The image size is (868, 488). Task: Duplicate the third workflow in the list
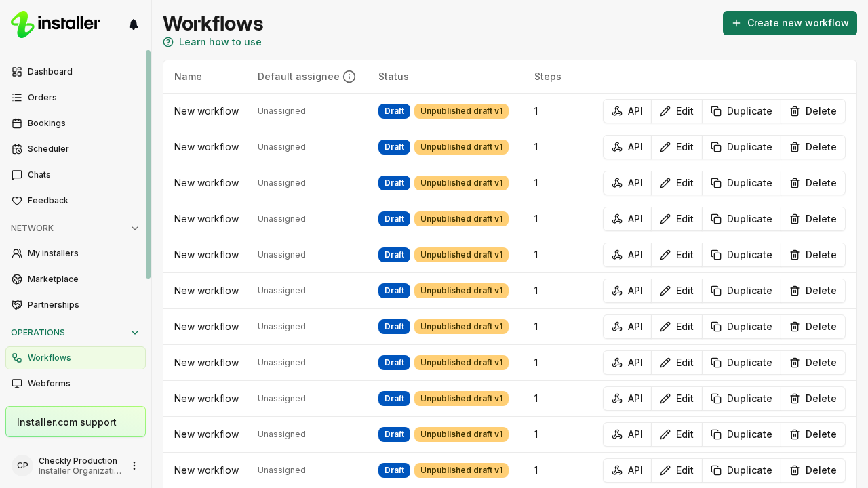click(741, 183)
